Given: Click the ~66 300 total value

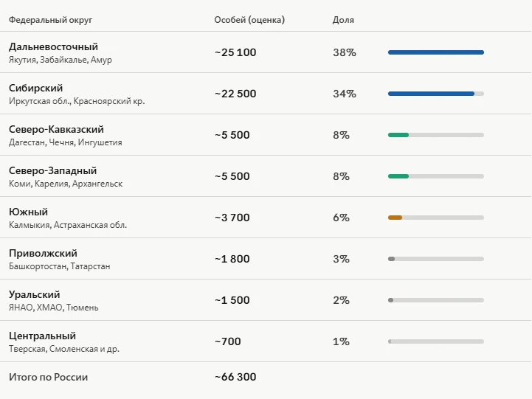Looking at the screenshot, I should tap(235, 377).
